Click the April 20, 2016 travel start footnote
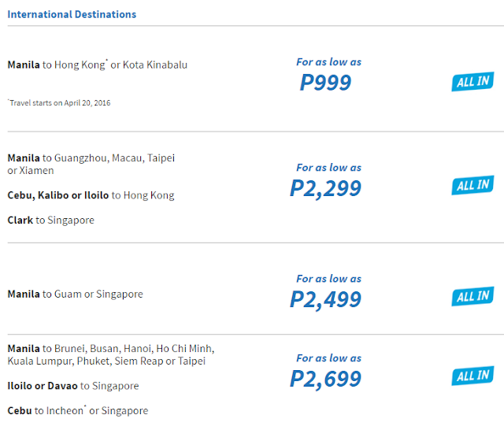The image size is (504, 426). point(59,102)
